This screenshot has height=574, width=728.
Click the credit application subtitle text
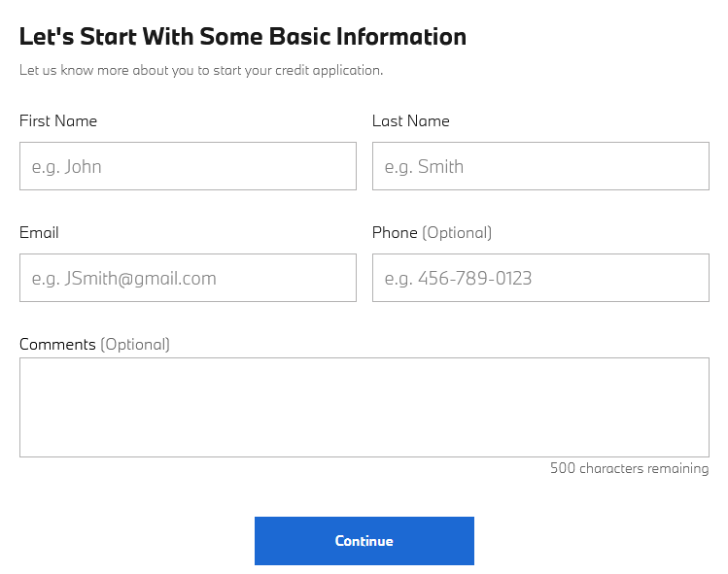(201, 70)
